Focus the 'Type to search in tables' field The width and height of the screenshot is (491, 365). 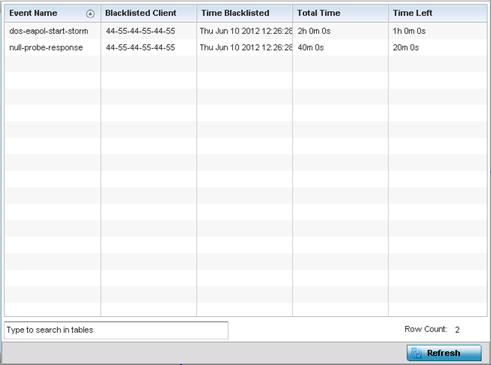tap(116, 330)
